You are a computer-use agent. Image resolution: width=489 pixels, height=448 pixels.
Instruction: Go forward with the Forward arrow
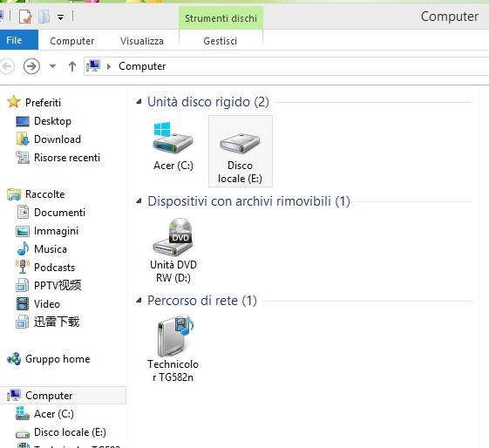click(x=31, y=66)
